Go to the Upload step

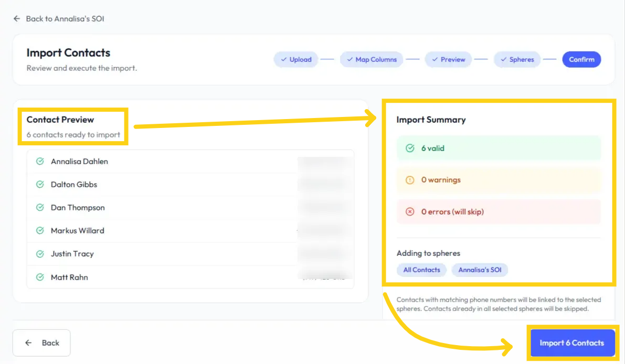(296, 60)
